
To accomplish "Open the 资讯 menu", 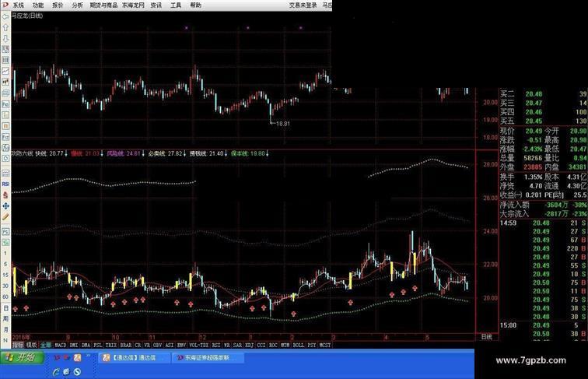I will tap(156, 5).
